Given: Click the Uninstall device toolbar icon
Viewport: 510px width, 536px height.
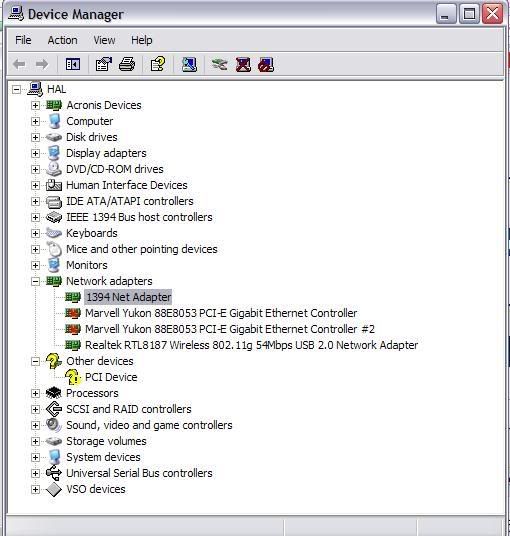Looking at the screenshot, I should tap(243, 64).
